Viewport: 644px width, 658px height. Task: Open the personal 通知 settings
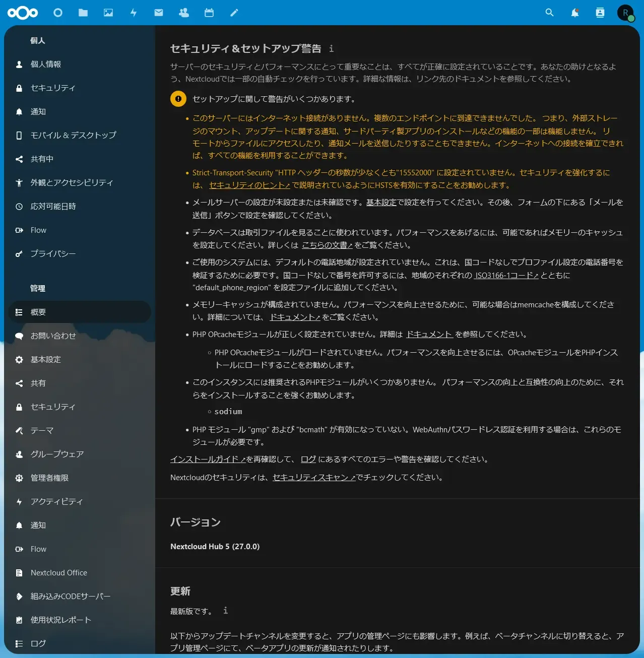click(80, 111)
